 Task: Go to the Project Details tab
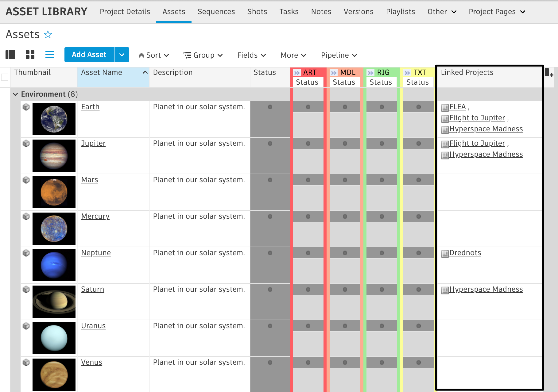[x=125, y=12]
